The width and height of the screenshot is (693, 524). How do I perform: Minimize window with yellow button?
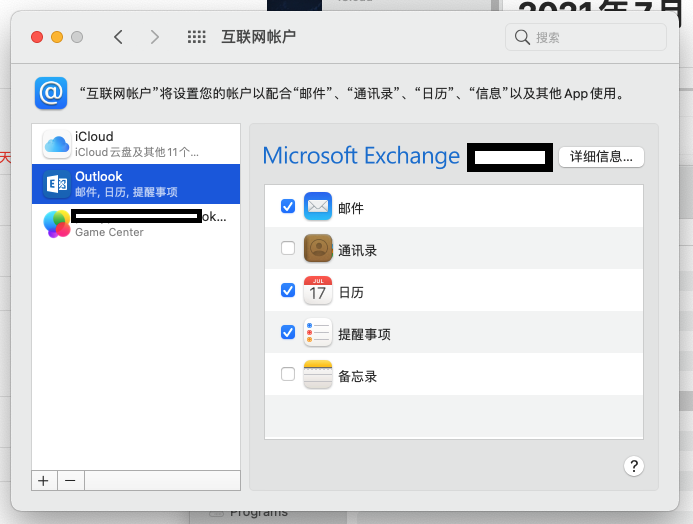(x=57, y=37)
